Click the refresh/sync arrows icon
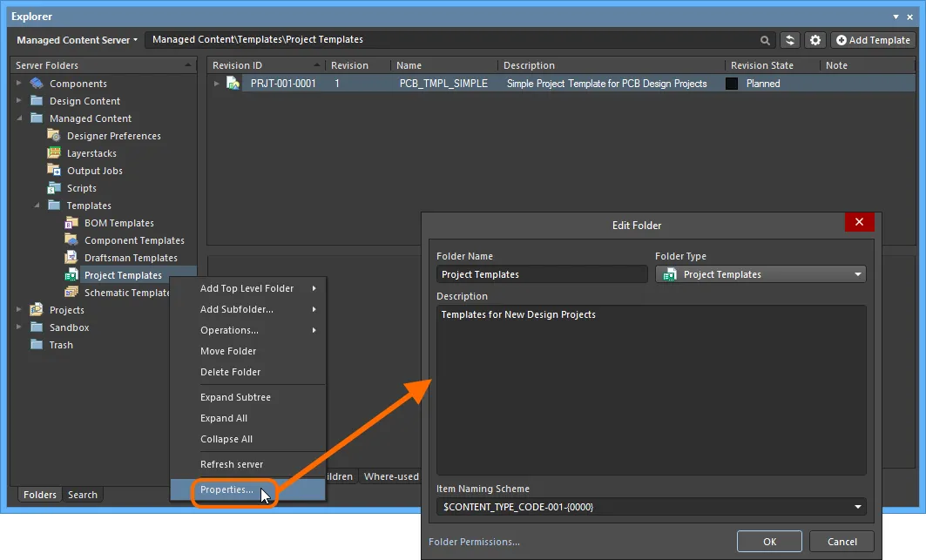The width and height of the screenshot is (926, 560). (x=789, y=40)
